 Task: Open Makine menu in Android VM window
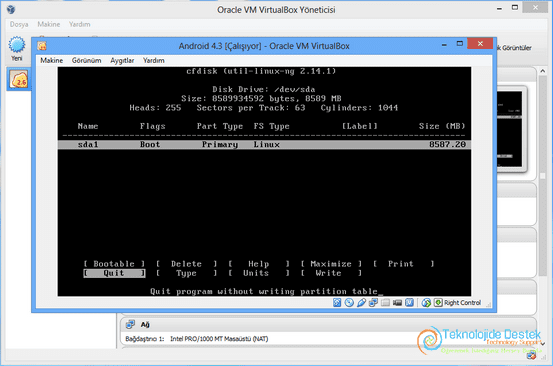tap(51, 60)
